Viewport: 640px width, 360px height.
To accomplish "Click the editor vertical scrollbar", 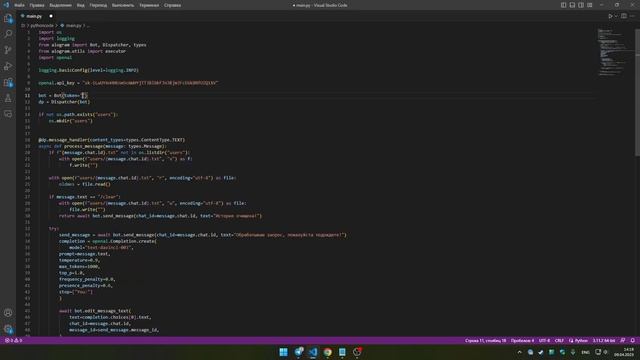I will [638, 93].
